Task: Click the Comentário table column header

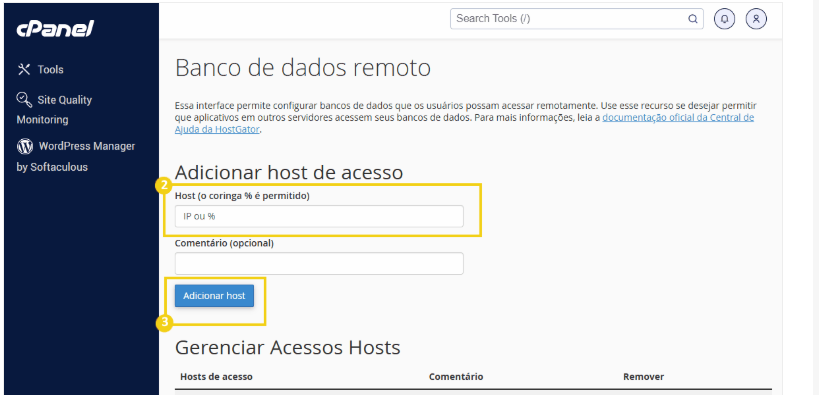Action: [x=456, y=377]
